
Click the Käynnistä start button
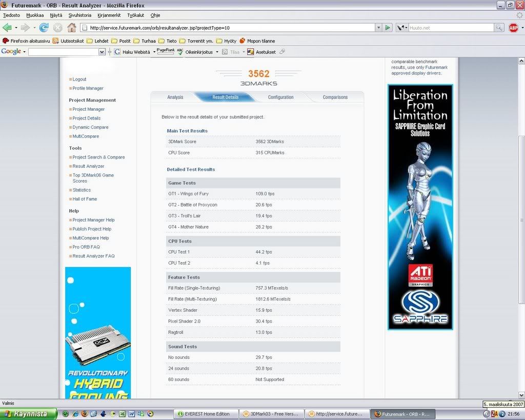29,414
